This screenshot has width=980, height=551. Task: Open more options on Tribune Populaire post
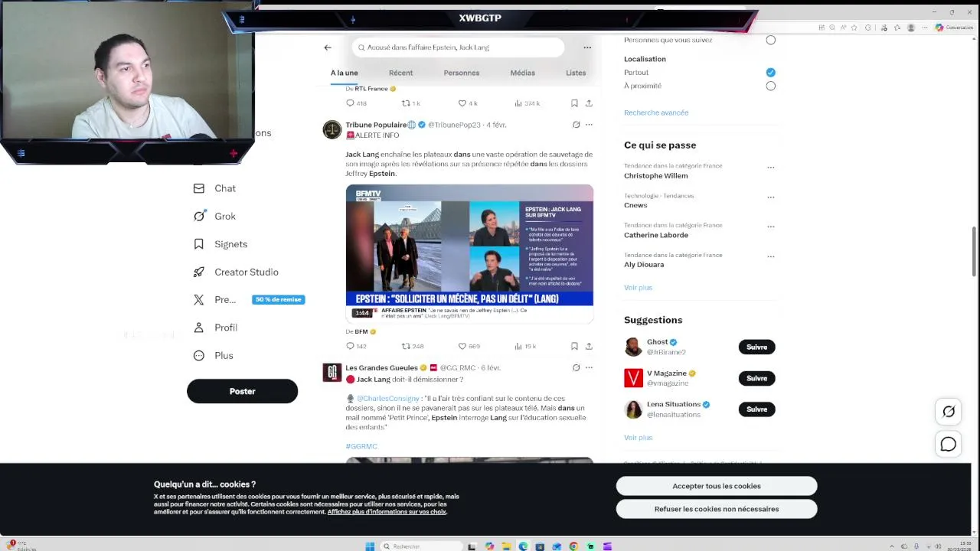tap(589, 125)
